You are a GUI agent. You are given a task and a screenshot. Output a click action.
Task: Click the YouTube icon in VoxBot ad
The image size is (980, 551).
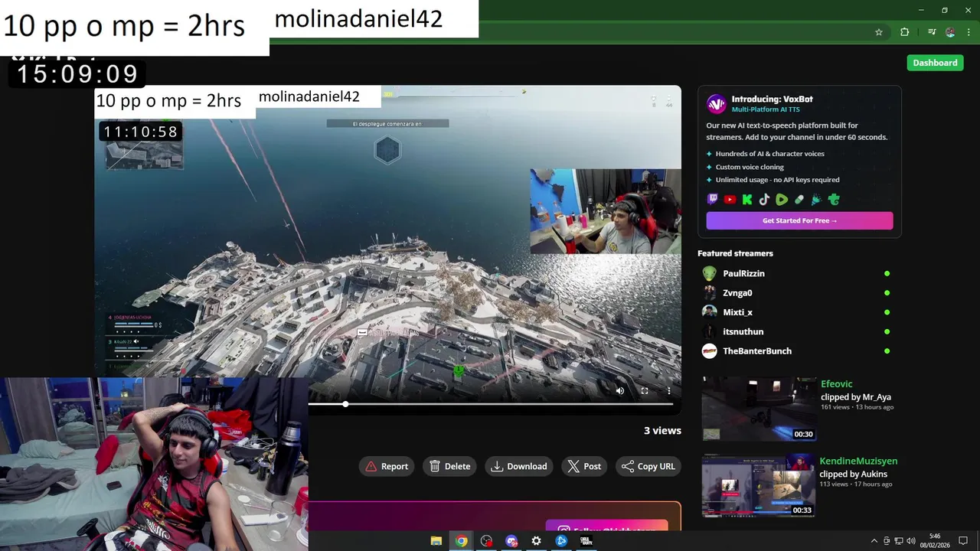pos(730,200)
